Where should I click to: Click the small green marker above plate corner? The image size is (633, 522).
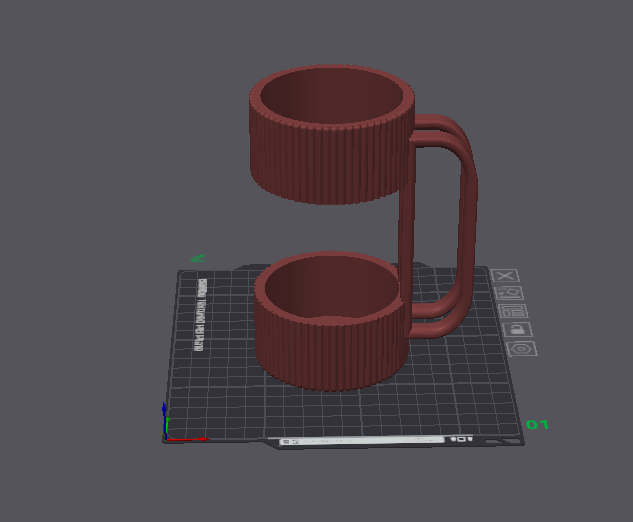tap(198, 258)
